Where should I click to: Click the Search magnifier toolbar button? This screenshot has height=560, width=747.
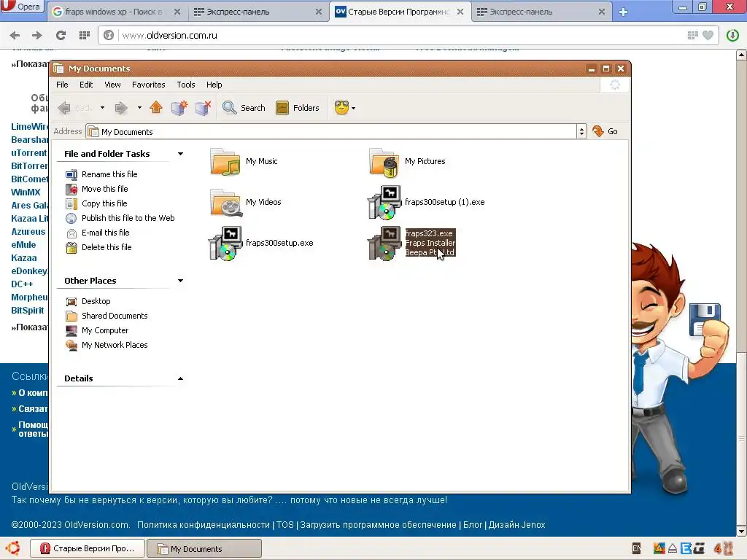(x=244, y=108)
